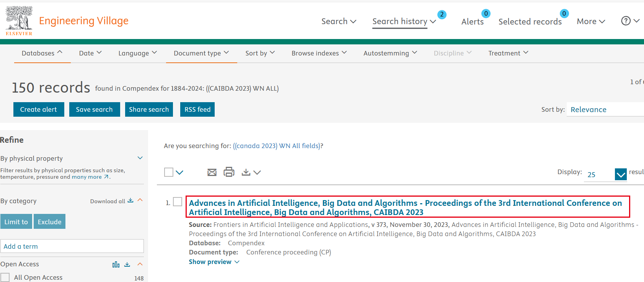Collapse By category section chevron

pos(140,200)
